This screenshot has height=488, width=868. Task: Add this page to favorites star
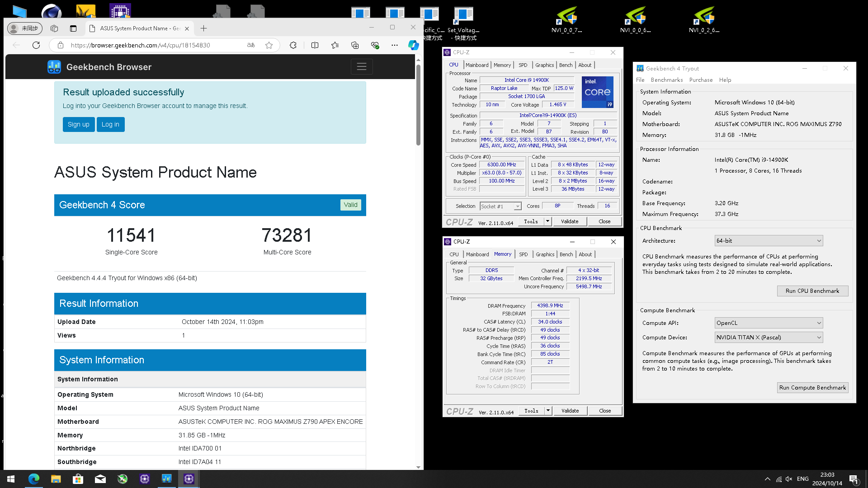(269, 45)
